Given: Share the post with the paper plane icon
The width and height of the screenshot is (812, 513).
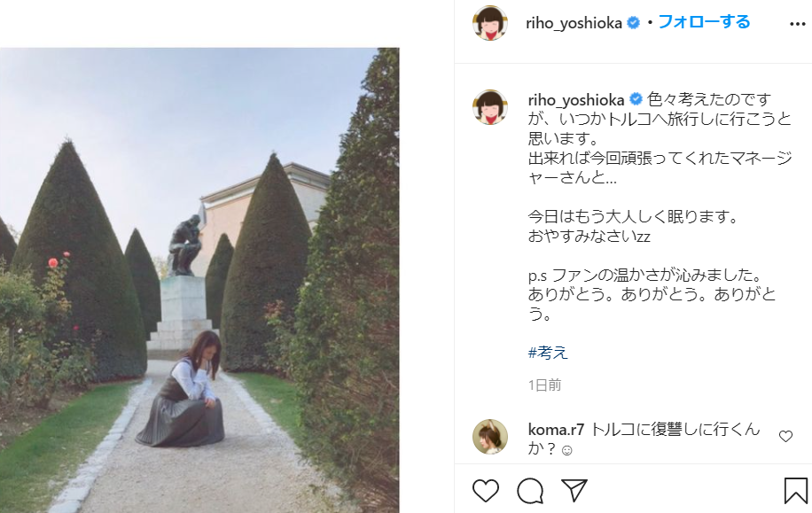Looking at the screenshot, I should (574, 490).
